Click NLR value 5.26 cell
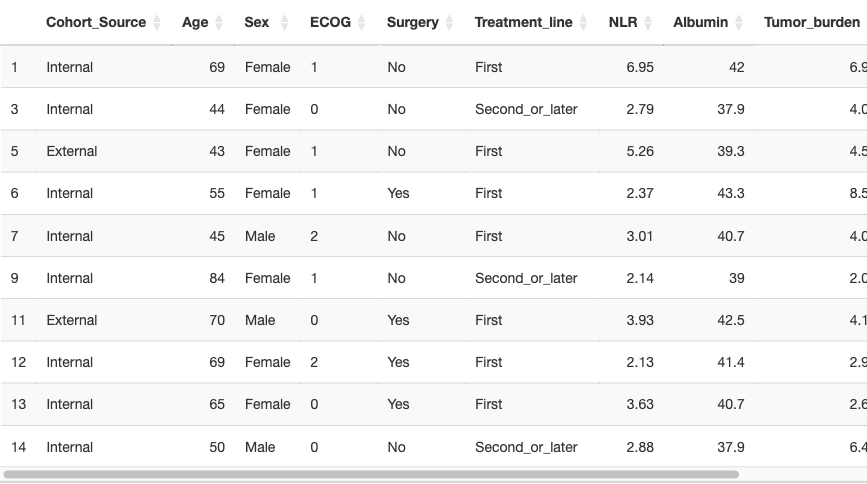Image resolution: width=867 pixels, height=484 pixels. click(640, 151)
